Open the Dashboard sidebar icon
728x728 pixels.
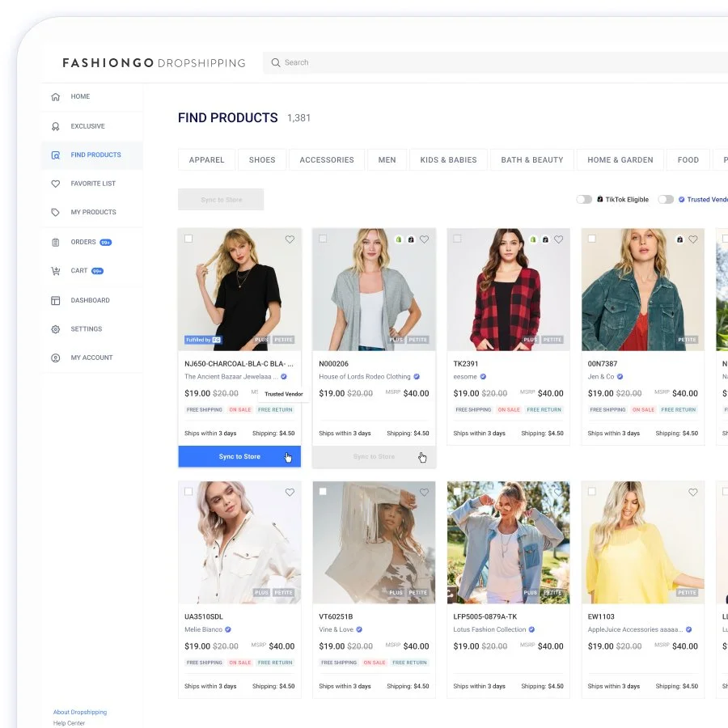tap(55, 300)
